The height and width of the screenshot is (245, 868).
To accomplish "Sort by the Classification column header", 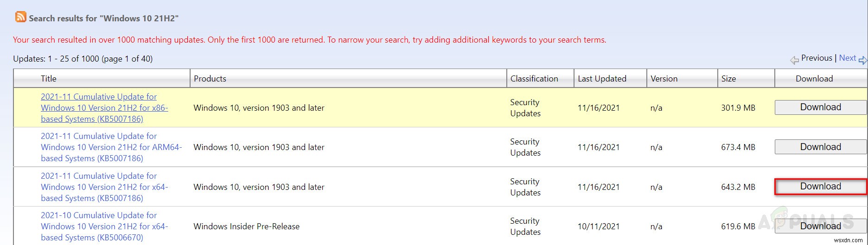I will tap(534, 79).
